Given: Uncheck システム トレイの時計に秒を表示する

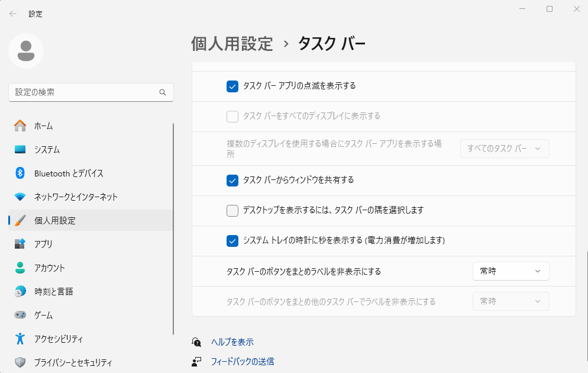Looking at the screenshot, I should point(232,240).
